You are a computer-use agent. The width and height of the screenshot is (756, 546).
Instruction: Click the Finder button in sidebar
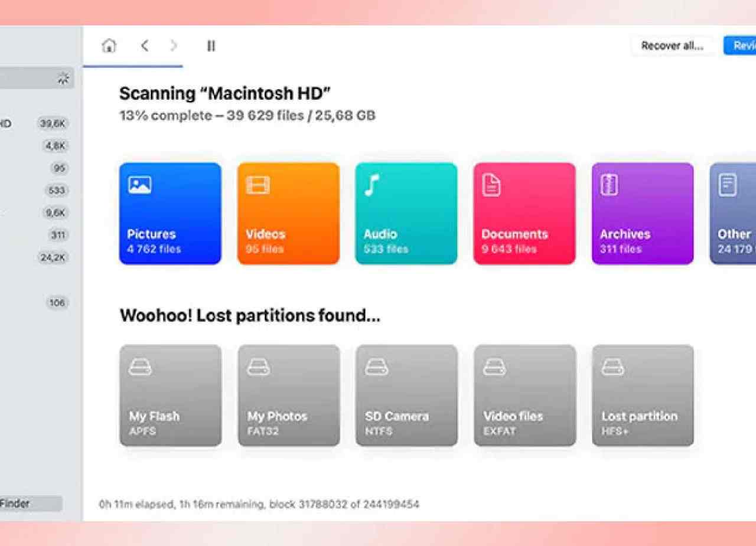point(31,504)
